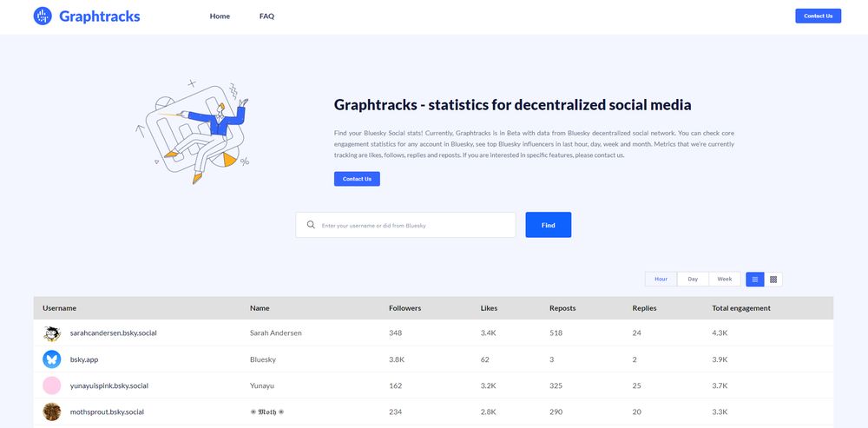Click the name Yunayu
Viewport: 868px width, 428px height.
coord(262,385)
